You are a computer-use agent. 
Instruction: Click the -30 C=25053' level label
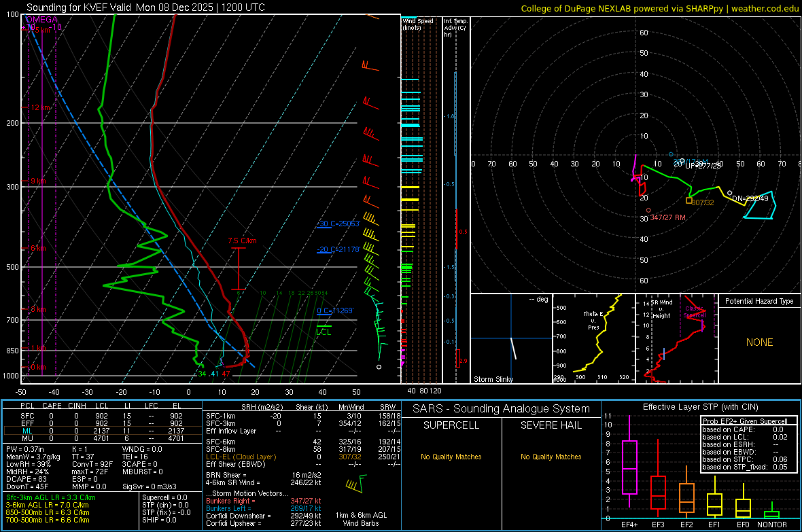tap(338, 224)
